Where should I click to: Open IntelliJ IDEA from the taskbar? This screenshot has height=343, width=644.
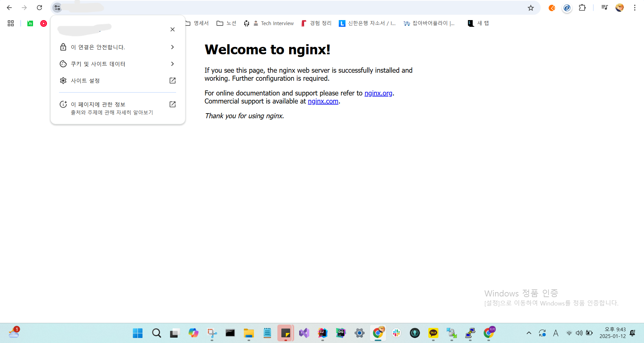[x=322, y=333]
